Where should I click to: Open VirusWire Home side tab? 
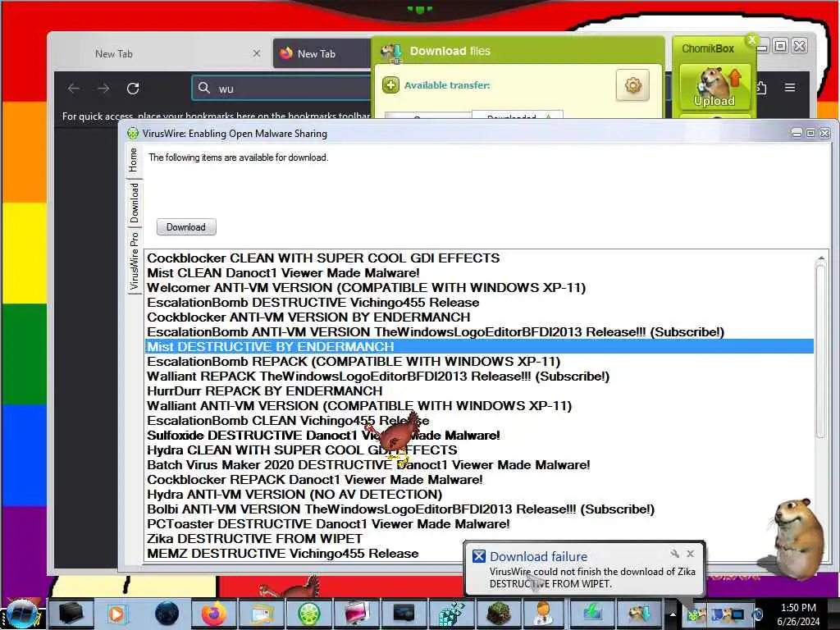pos(133,160)
